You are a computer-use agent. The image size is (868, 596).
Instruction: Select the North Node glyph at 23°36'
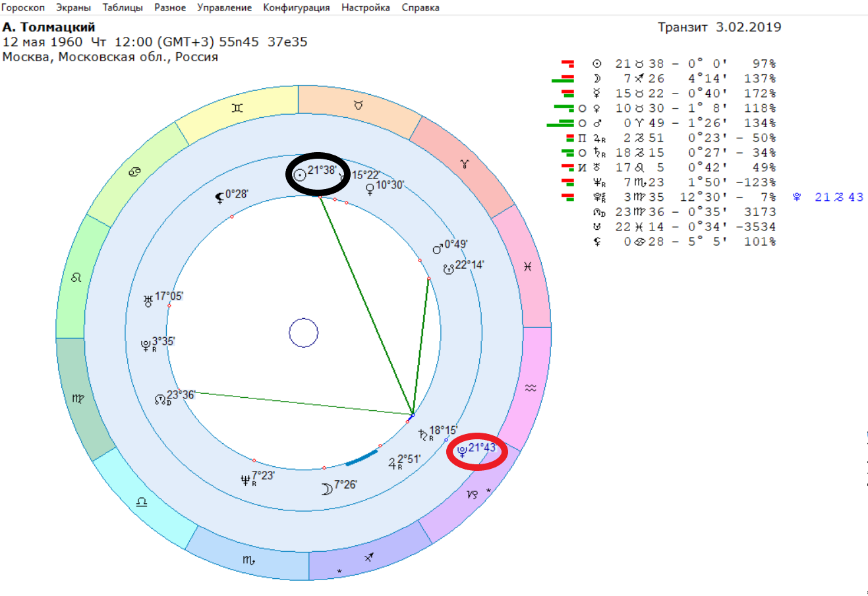[x=160, y=398]
